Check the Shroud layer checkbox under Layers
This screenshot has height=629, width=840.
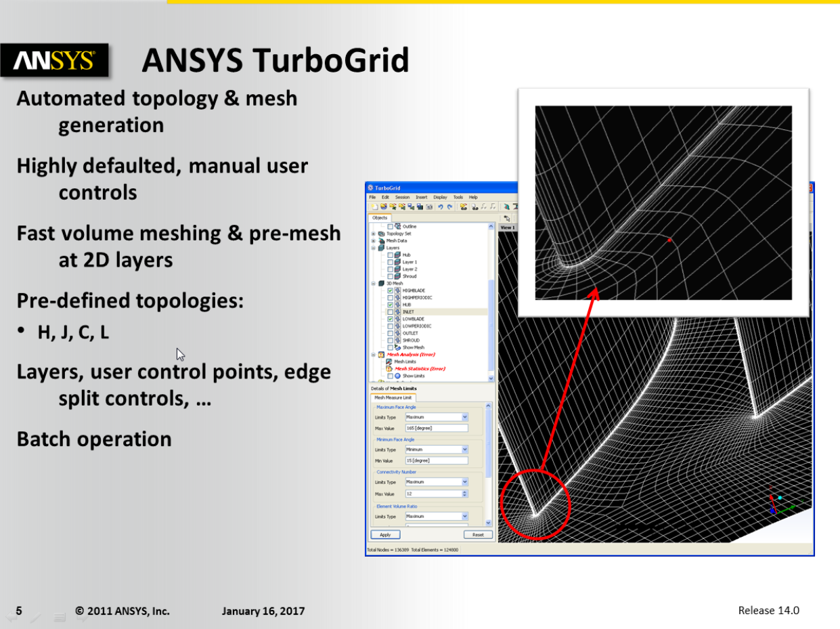(390, 276)
